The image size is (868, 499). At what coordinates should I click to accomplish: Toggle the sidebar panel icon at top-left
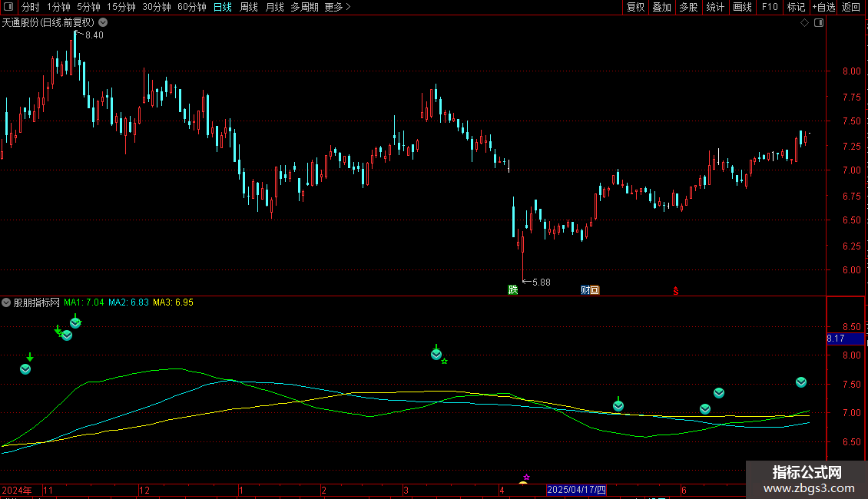8,7
